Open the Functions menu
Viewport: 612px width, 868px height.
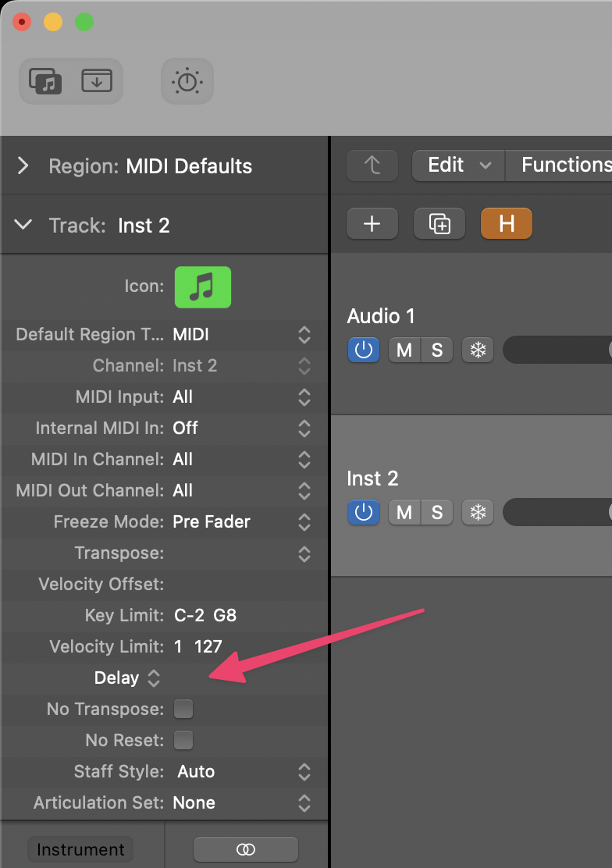click(x=564, y=165)
